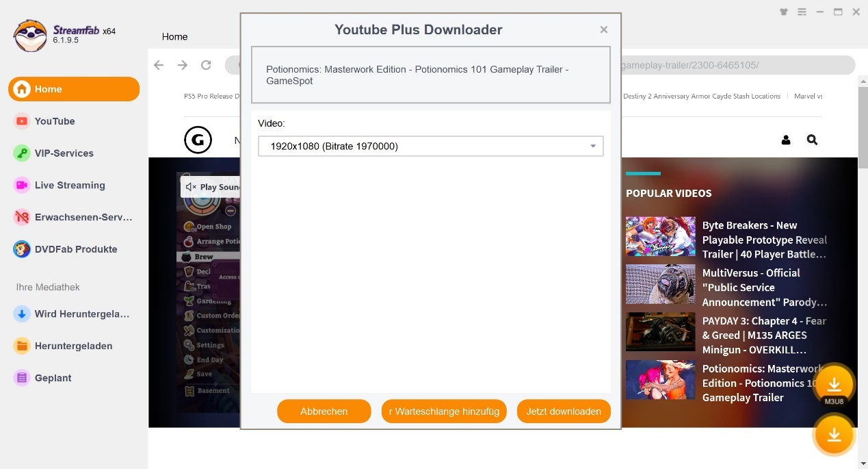Open the Home section in sidebar
Image resolution: width=868 pixels, height=469 pixels.
[x=74, y=89]
